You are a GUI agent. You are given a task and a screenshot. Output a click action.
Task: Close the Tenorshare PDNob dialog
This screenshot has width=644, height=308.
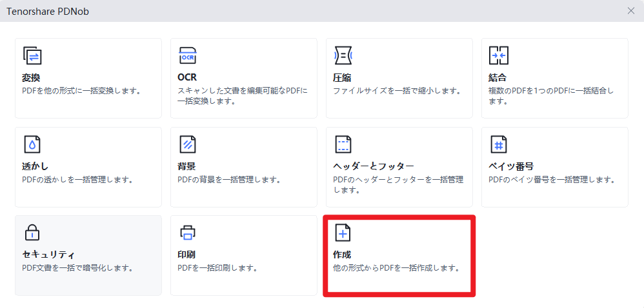pos(631,11)
